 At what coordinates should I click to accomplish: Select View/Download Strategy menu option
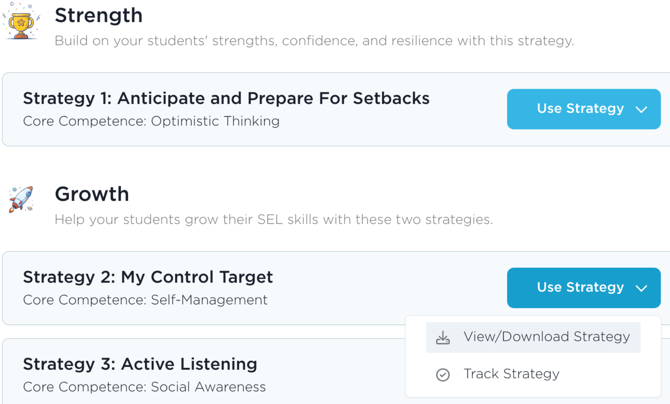pos(546,337)
